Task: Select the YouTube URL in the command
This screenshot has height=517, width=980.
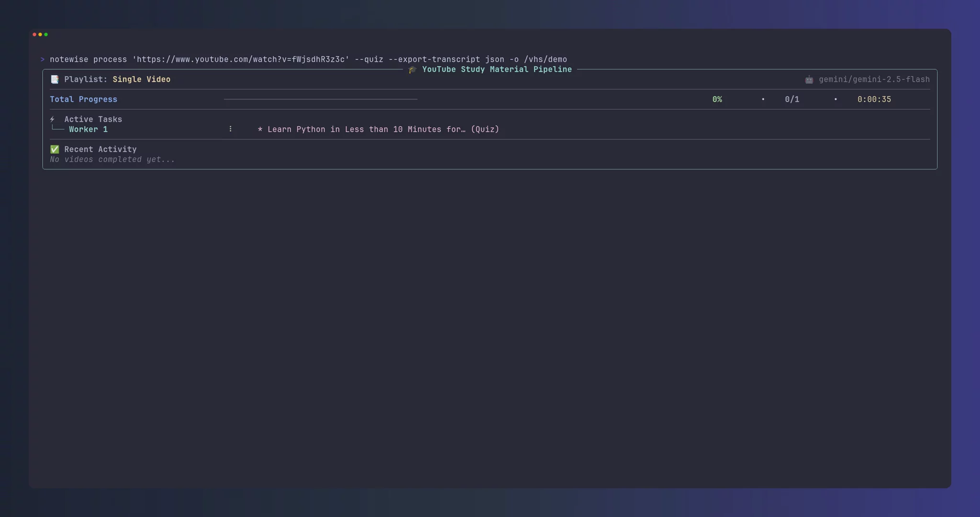Action: coord(241,59)
